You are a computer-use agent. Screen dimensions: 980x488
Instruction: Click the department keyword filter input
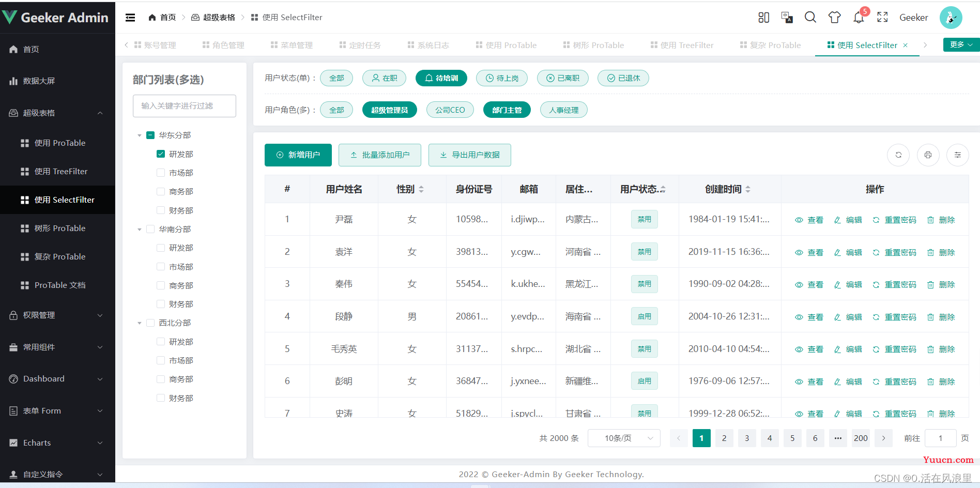click(x=185, y=106)
